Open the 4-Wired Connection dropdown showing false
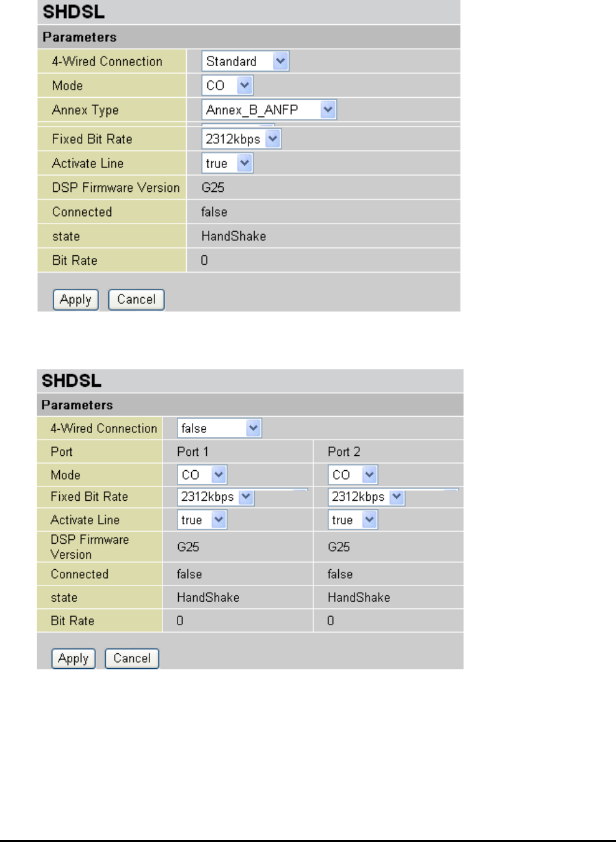This screenshot has height=842, width=616. click(219, 428)
